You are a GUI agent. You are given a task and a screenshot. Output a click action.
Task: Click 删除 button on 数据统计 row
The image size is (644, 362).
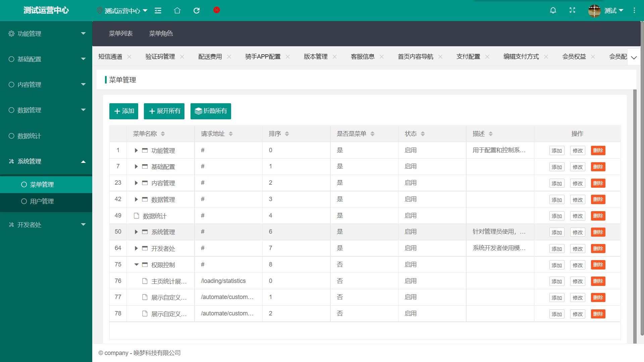coord(598,216)
